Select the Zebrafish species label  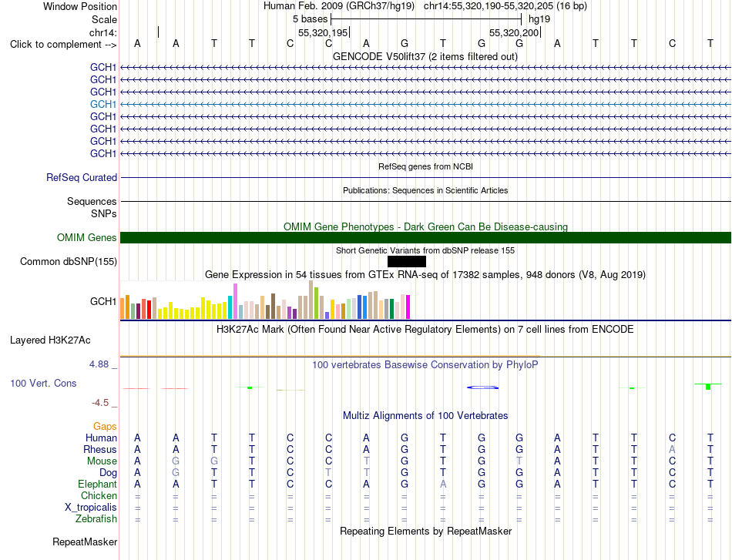pos(96,519)
